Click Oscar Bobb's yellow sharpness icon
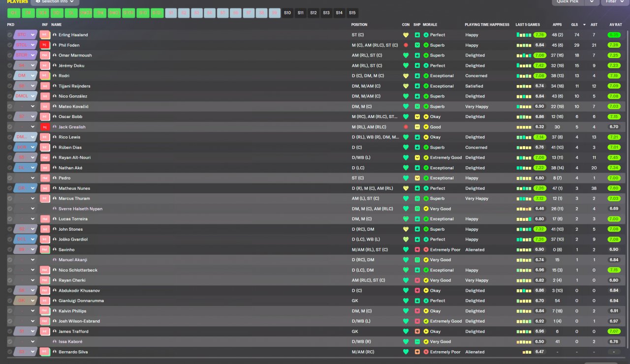 click(x=417, y=117)
